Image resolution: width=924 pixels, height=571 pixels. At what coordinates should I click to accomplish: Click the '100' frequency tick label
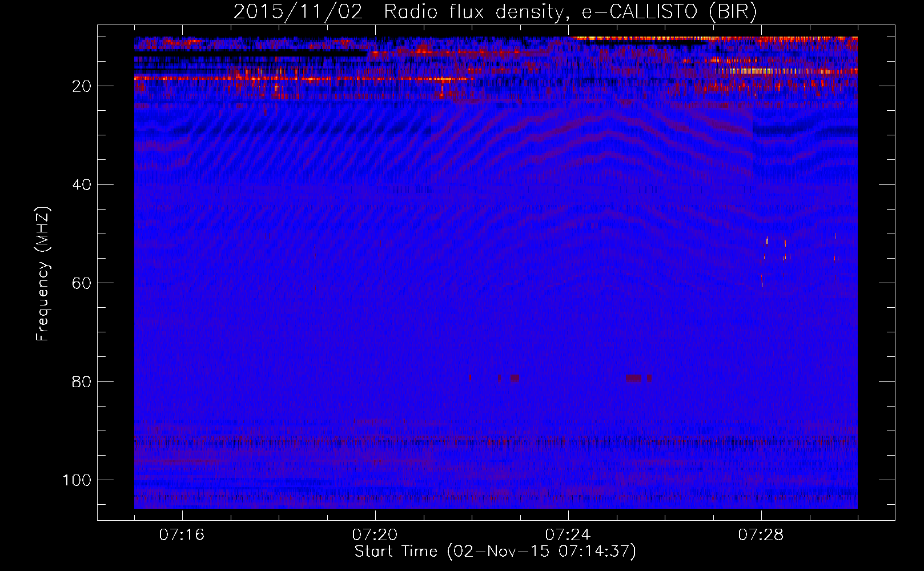click(77, 480)
